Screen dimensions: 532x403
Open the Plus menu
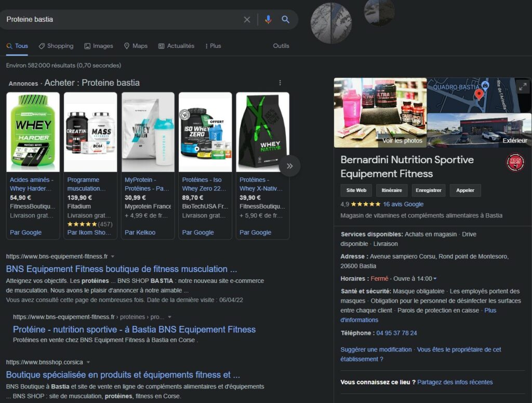point(213,46)
